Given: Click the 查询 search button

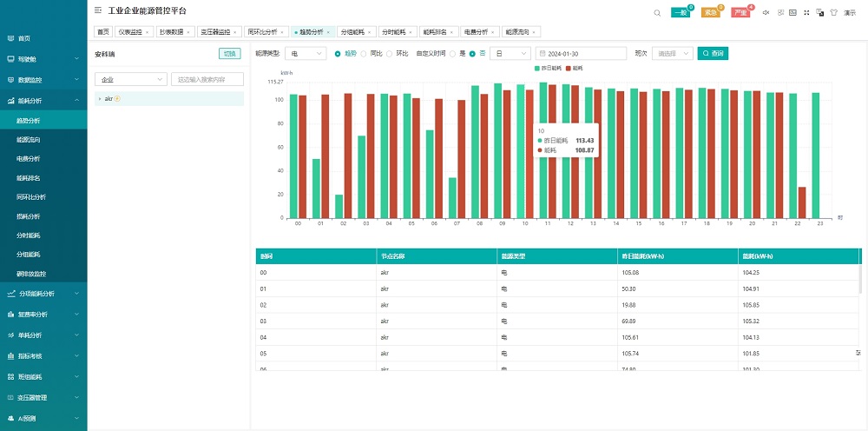Looking at the screenshot, I should pos(713,53).
